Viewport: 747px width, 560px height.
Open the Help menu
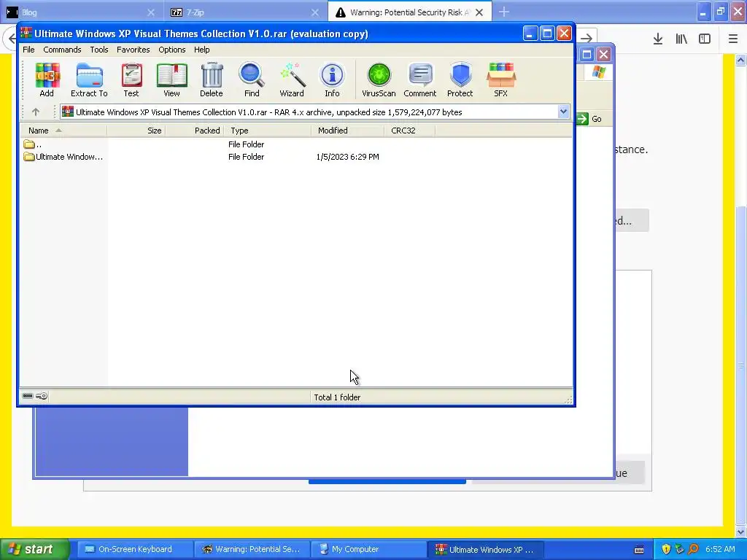(201, 50)
